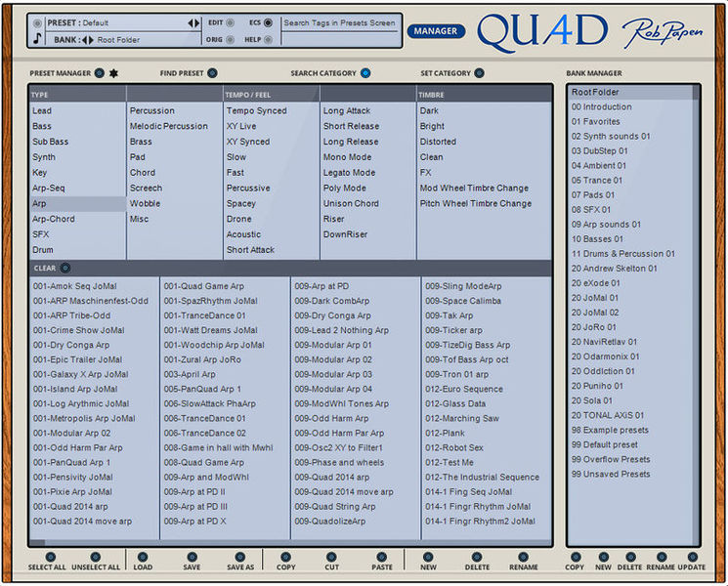This screenshot has height=586, width=728.
Task: Select the Legato Mode category
Action: (349, 173)
